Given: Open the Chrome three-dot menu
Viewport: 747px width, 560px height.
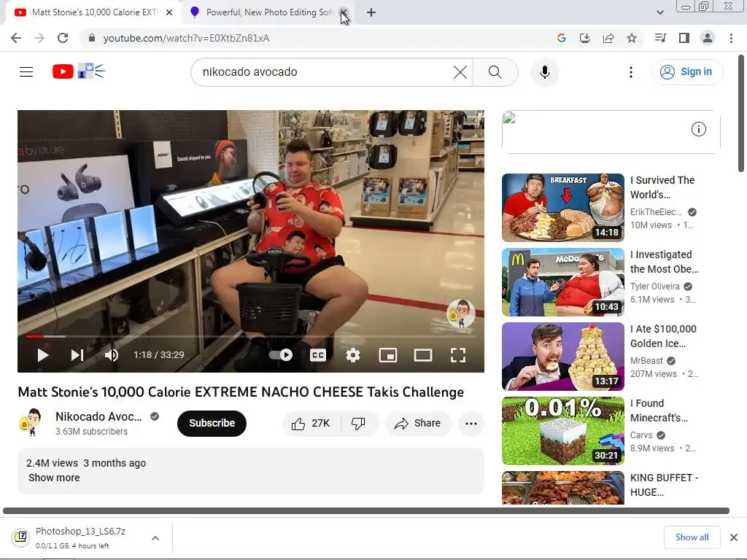Looking at the screenshot, I should tap(731, 38).
